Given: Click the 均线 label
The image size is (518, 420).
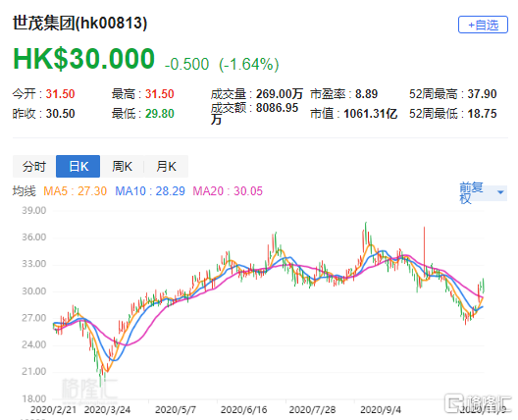Looking at the screenshot, I should tap(25, 191).
